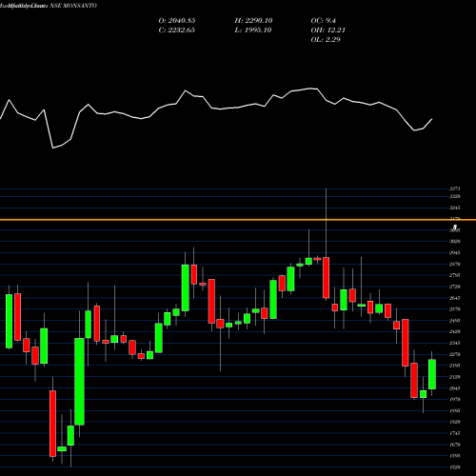Click the OH: 12.21 value

click(x=327, y=30)
